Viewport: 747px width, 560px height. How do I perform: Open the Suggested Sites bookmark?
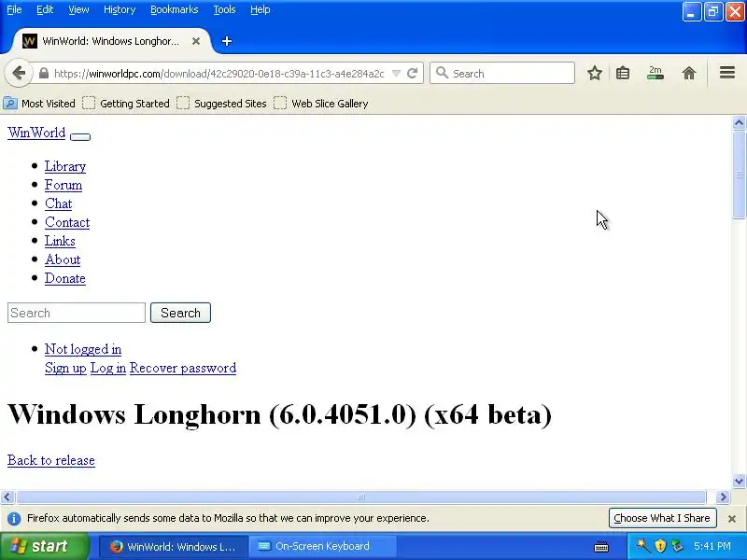(221, 104)
